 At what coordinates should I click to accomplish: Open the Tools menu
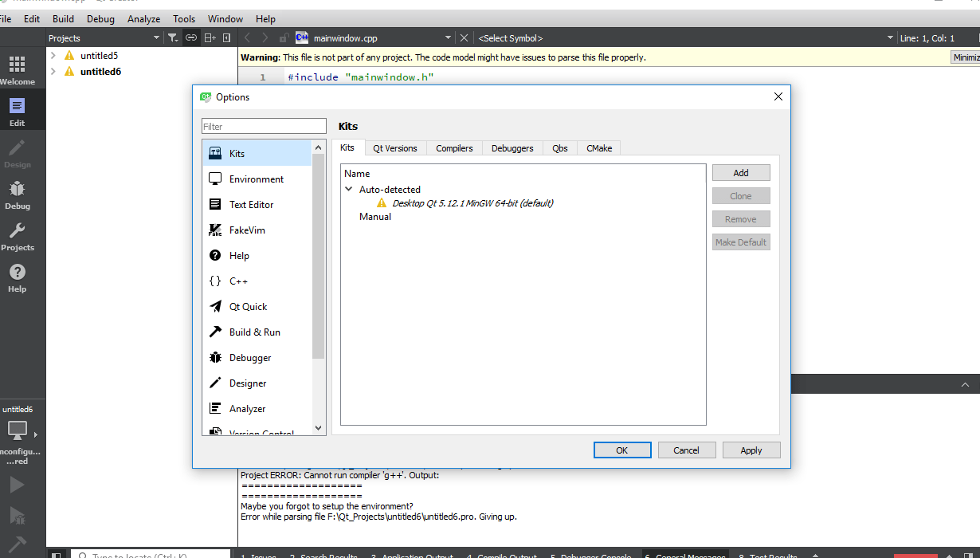click(x=184, y=18)
